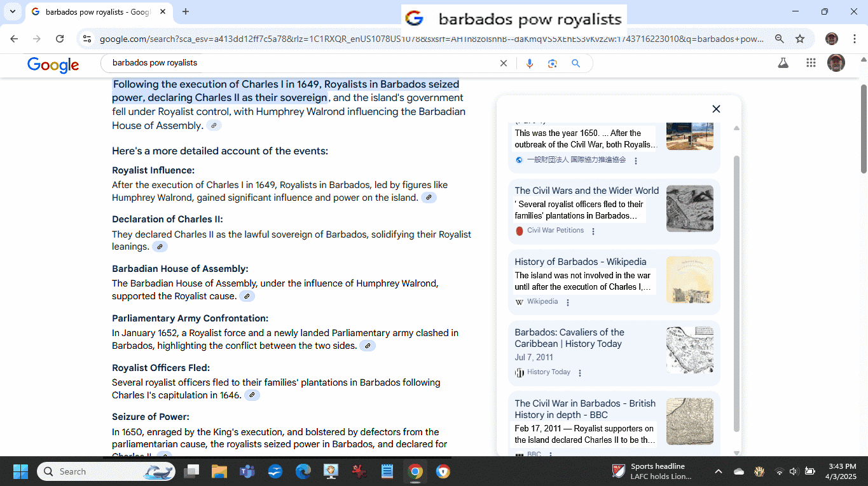868x486 pixels.
Task: Bookmark this page with the star
Action: (x=800, y=39)
